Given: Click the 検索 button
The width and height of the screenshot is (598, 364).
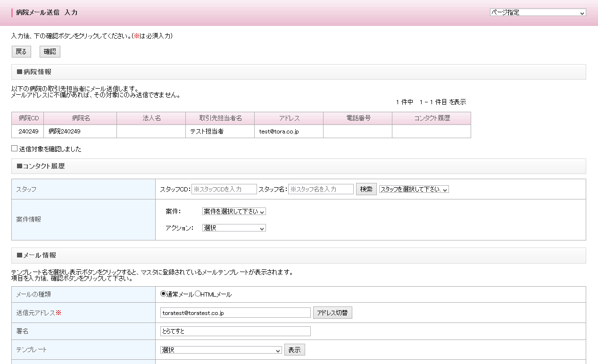Looking at the screenshot, I should pos(366,189).
